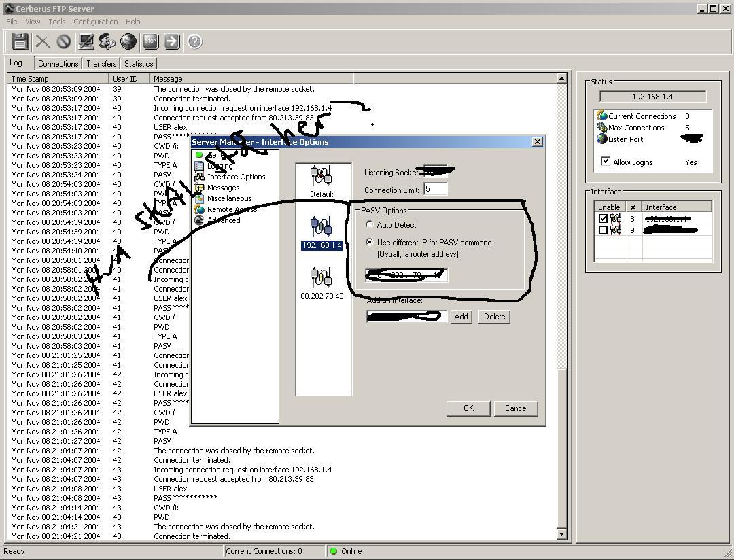
Task: Sort log by User ID column header
Action: pos(128,79)
